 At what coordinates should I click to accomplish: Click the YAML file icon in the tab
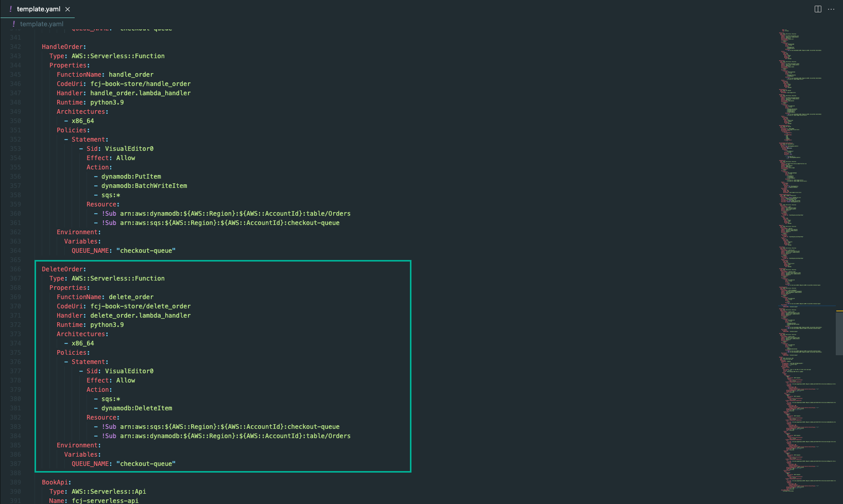coord(10,9)
